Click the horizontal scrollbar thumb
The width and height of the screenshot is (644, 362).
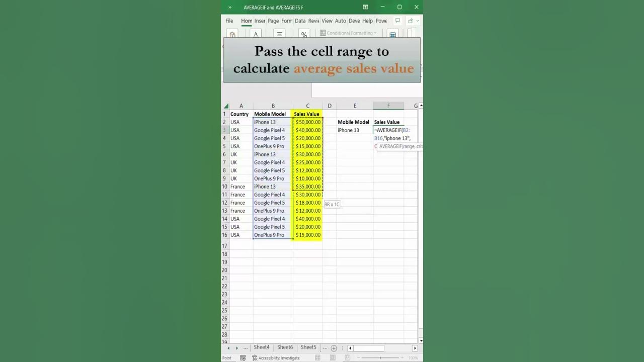point(369,348)
